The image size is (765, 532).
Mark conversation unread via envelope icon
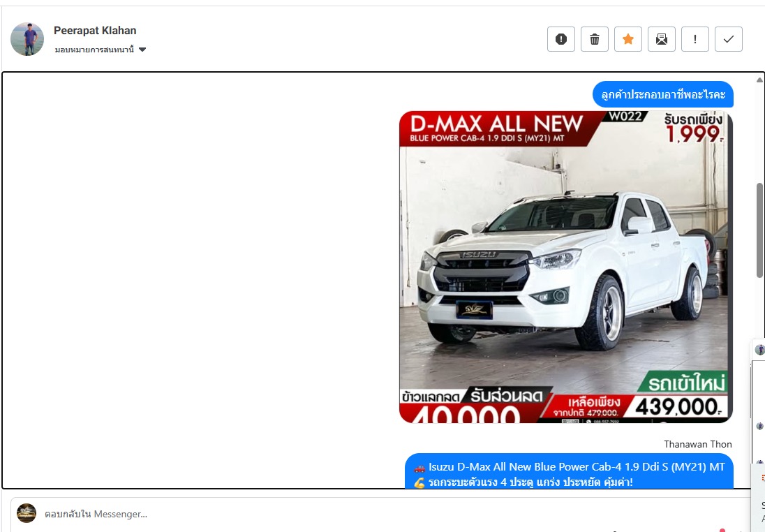pos(661,39)
